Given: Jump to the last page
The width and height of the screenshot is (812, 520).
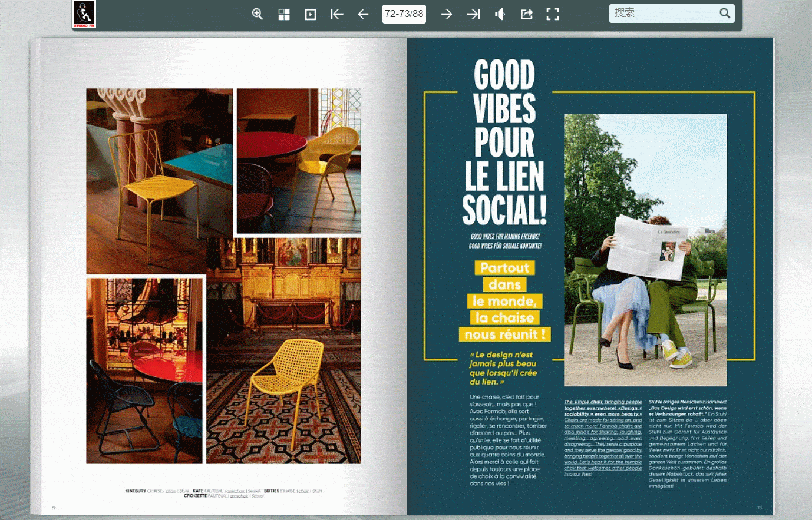Looking at the screenshot, I should (x=474, y=14).
